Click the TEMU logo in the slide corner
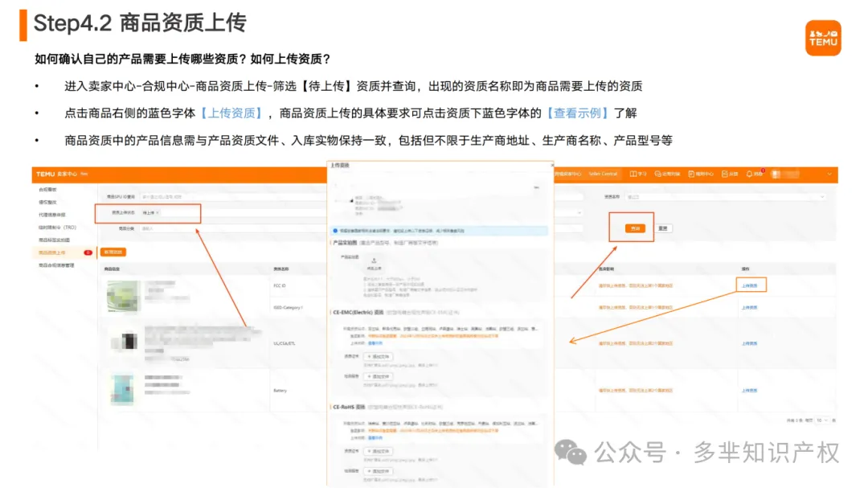The width and height of the screenshot is (868, 488). 823,38
